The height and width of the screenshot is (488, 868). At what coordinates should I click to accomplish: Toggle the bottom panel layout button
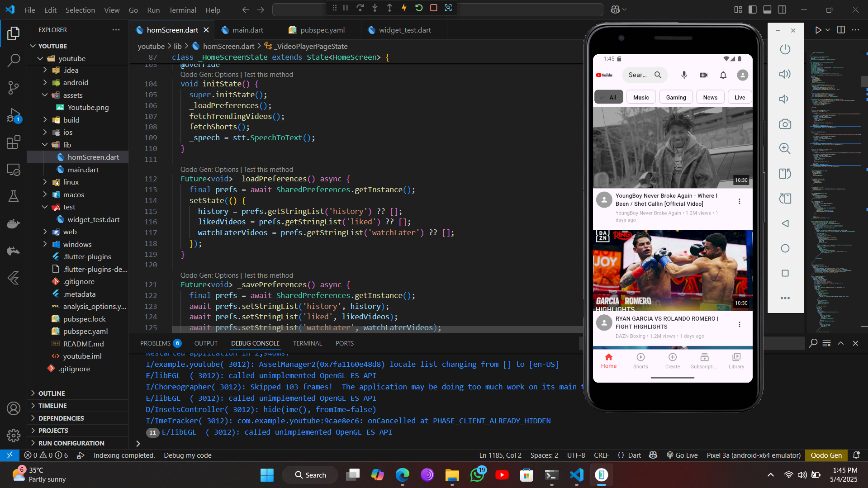click(767, 9)
